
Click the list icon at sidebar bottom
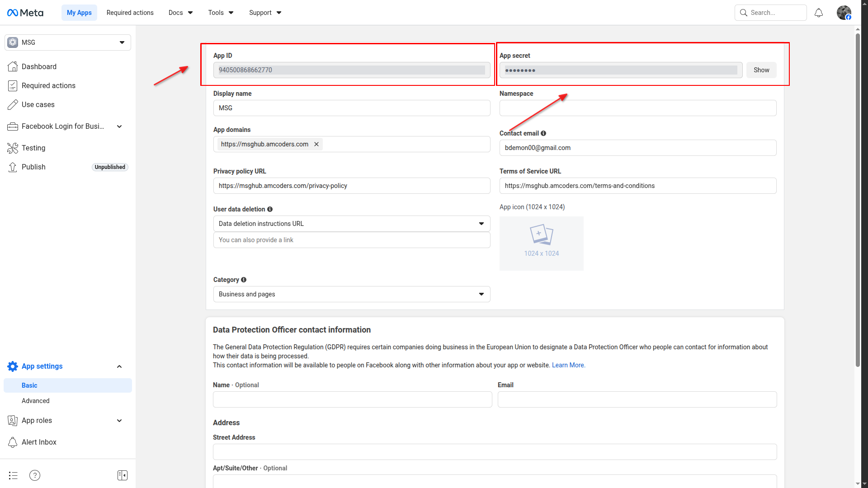click(13, 475)
